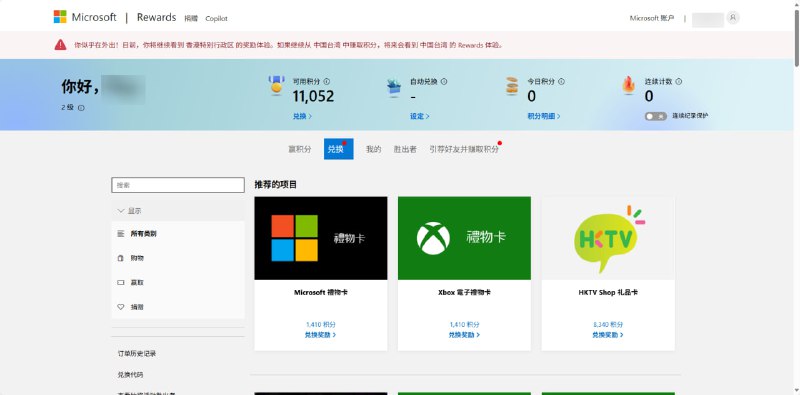800x395 pixels.
Task: Click the list icon beside 所有类别
Action: 121,234
